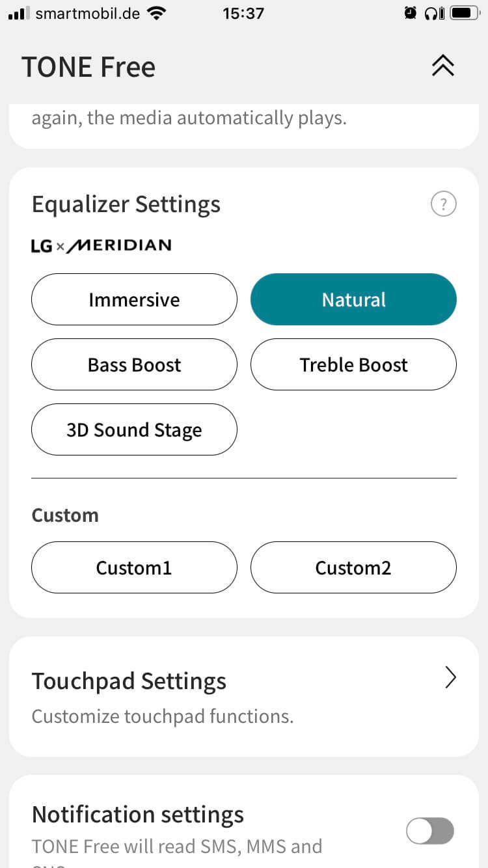Open Equalizer Settings help question mark
Image resolution: width=488 pixels, height=868 pixels.
[x=444, y=205]
